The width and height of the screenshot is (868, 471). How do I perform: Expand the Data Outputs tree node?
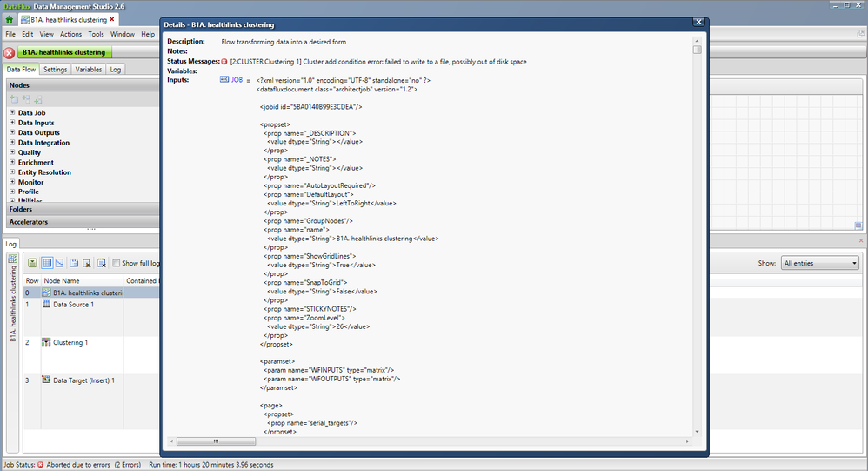coord(12,132)
